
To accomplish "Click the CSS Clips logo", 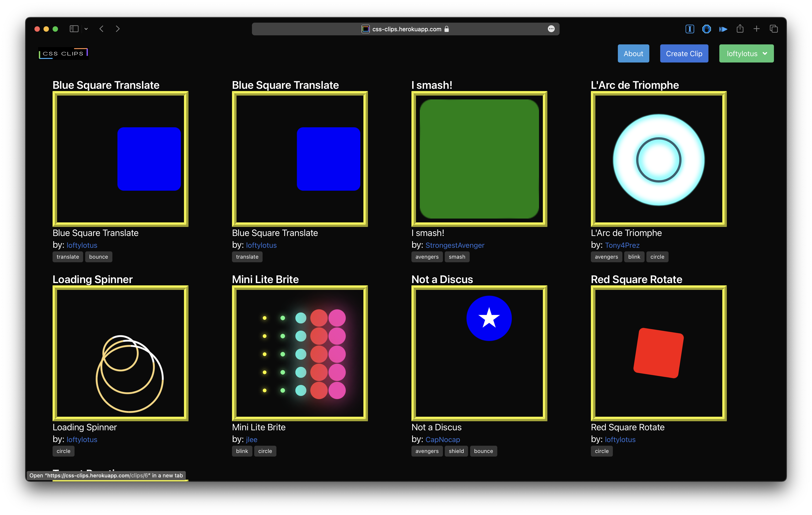I will (x=63, y=54).
